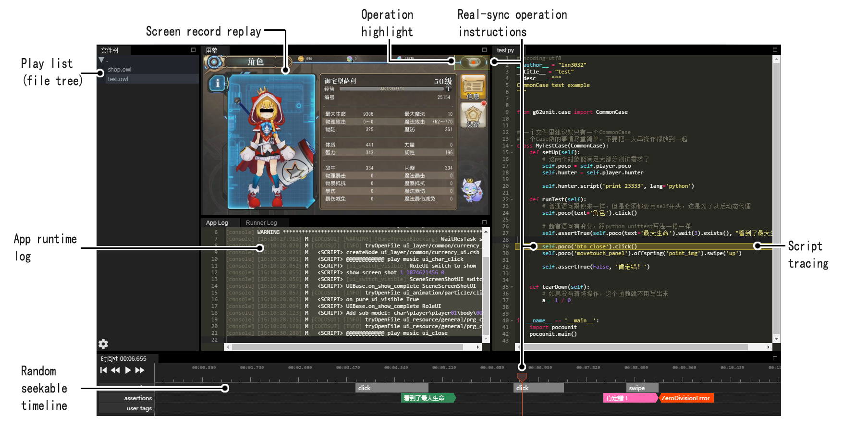This screenshot has height=429, width=868.
Task: Click line 32 assertTrue(False) in editor
Action: (x=596, y=267)
